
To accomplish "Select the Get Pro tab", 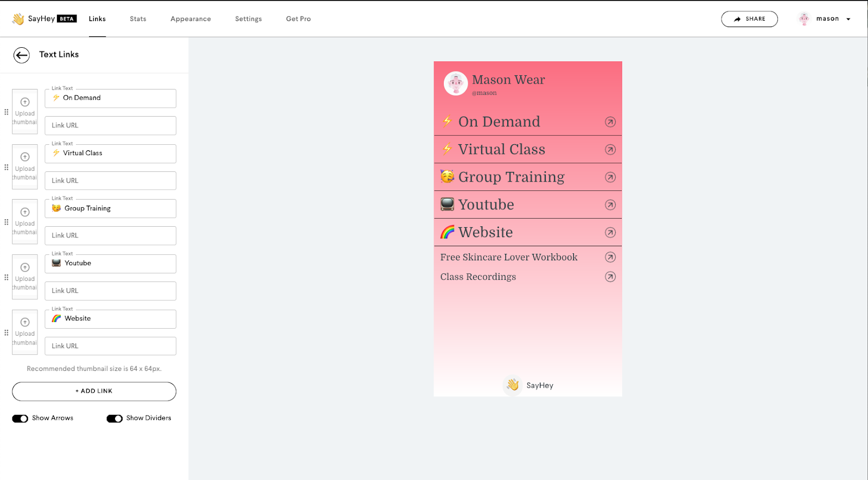I will [x=298, y=19].
